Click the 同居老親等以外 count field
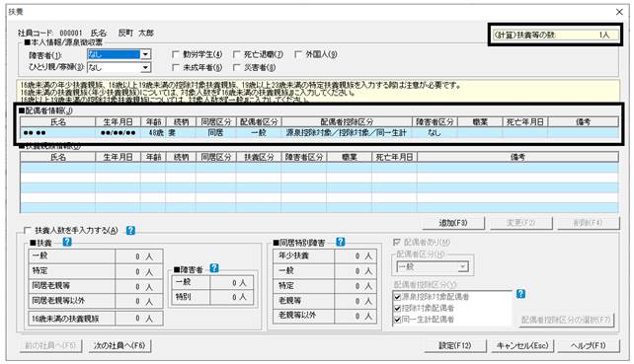The image size is (634, 364). pos(138,301)
